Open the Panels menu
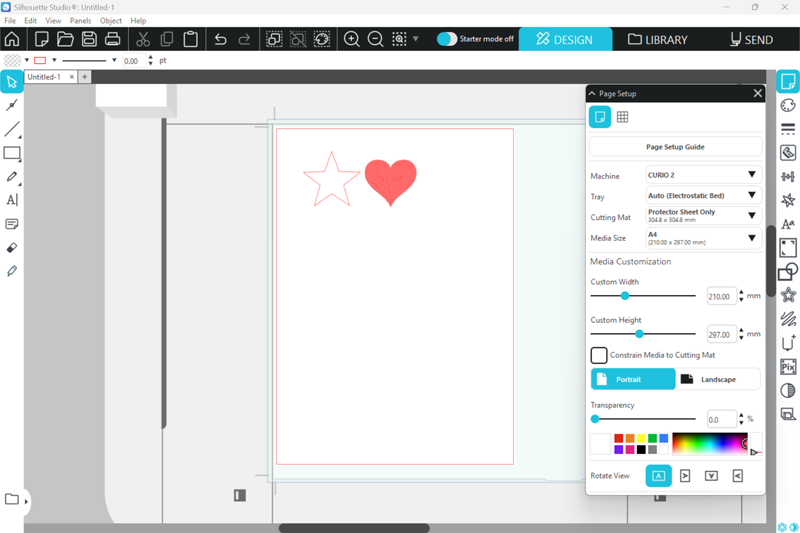 tap(80, 20)
